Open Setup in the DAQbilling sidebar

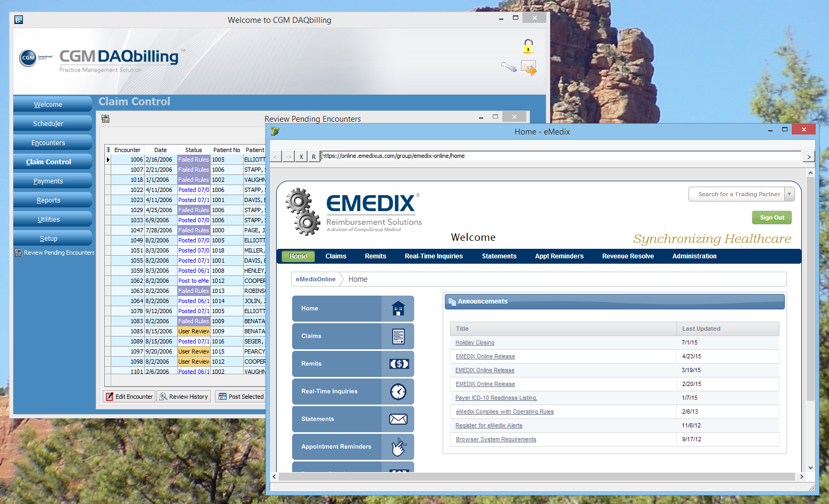pos(53,238)
